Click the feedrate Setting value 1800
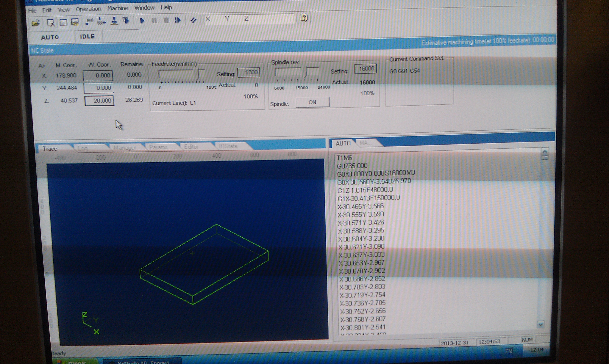The height and width of the screenshot is (364, 609). click(x=249, y=72)
